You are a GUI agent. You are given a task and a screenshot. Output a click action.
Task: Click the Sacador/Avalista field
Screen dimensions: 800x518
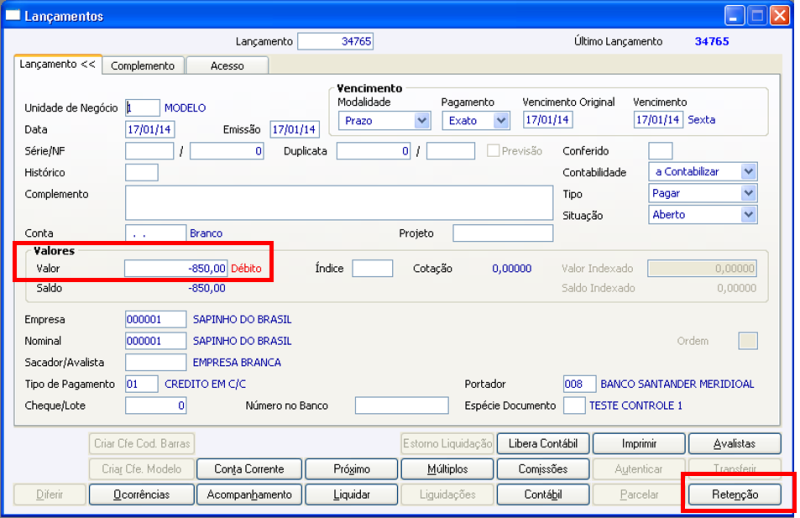tap(156, 362)
